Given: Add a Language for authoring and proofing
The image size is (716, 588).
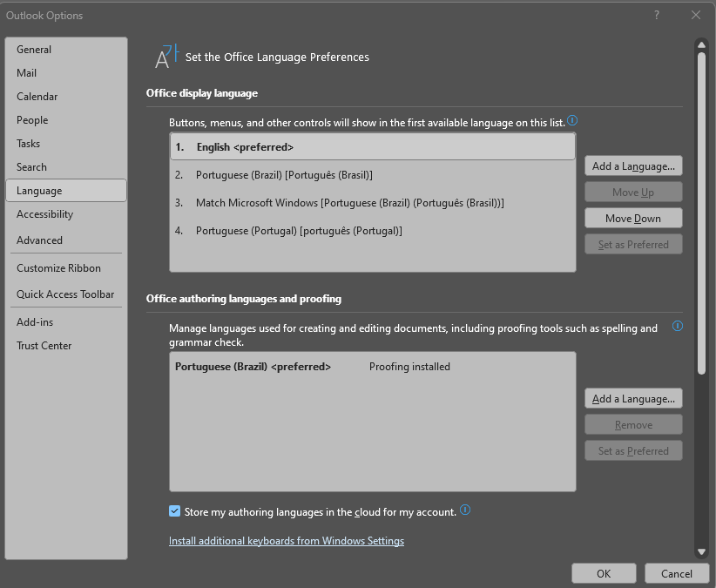Looking at the screenshot, I should coord(633,399).
